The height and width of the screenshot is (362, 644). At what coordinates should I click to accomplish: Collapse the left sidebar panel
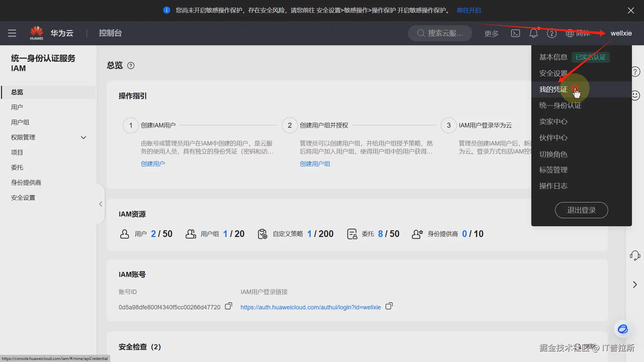point(101,204)
